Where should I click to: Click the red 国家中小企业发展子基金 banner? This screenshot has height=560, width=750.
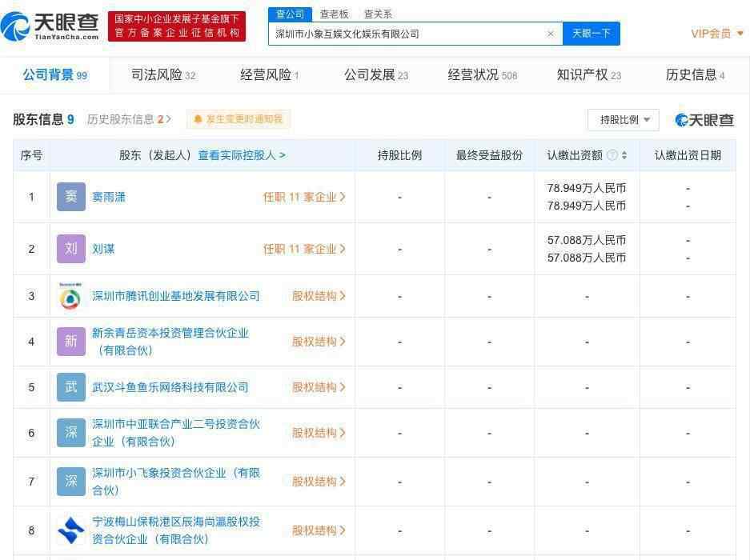[x=177, y=26]
